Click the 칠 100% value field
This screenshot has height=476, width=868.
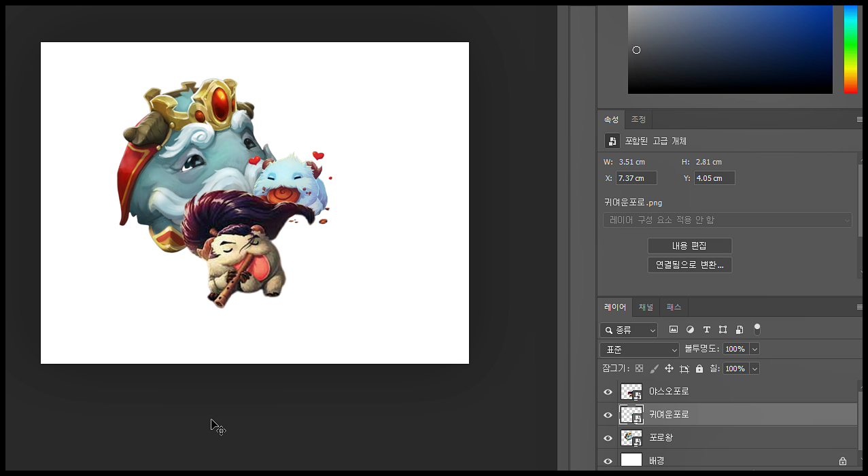[735, 369]
